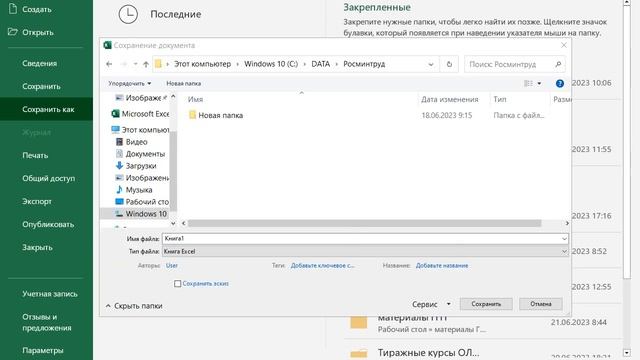Open the dialog help (question mark) icon
Viewport: 640px width, 360px height.
coord(560,83)
